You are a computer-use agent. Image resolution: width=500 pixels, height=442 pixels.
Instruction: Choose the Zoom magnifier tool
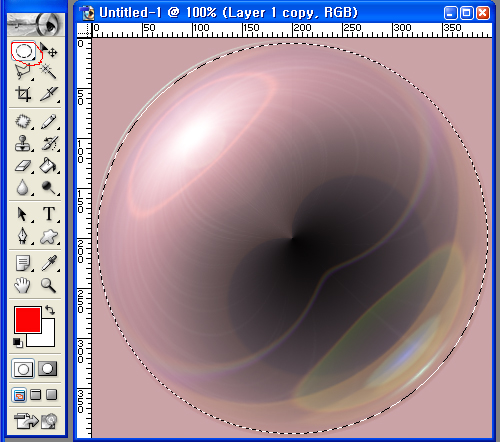[x=49, y=285]
